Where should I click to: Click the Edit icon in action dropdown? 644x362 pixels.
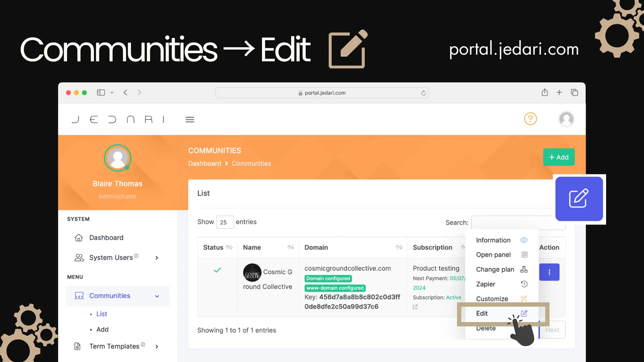click(524, 313)
